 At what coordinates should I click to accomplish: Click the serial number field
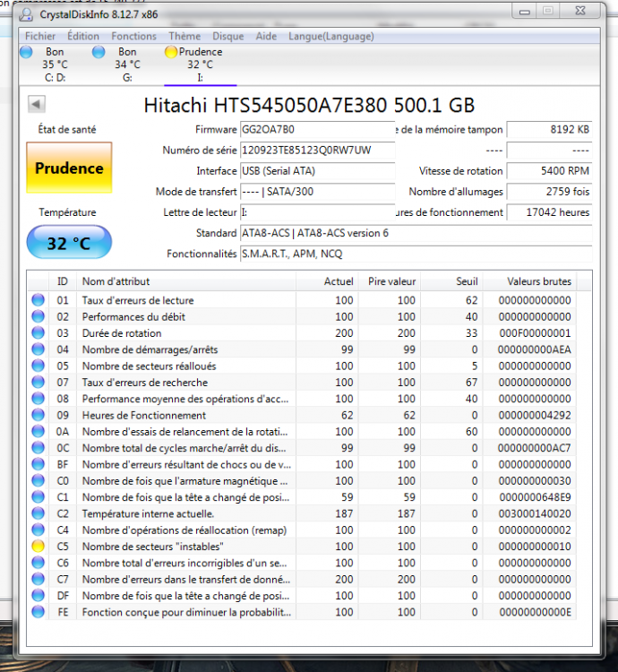point(316,150)
